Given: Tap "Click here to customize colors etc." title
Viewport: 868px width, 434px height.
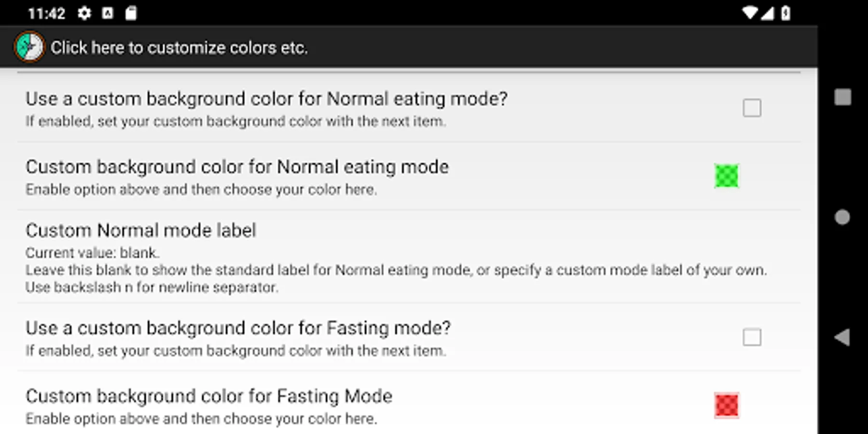Looking at the screenshot, I should [179, 48].
